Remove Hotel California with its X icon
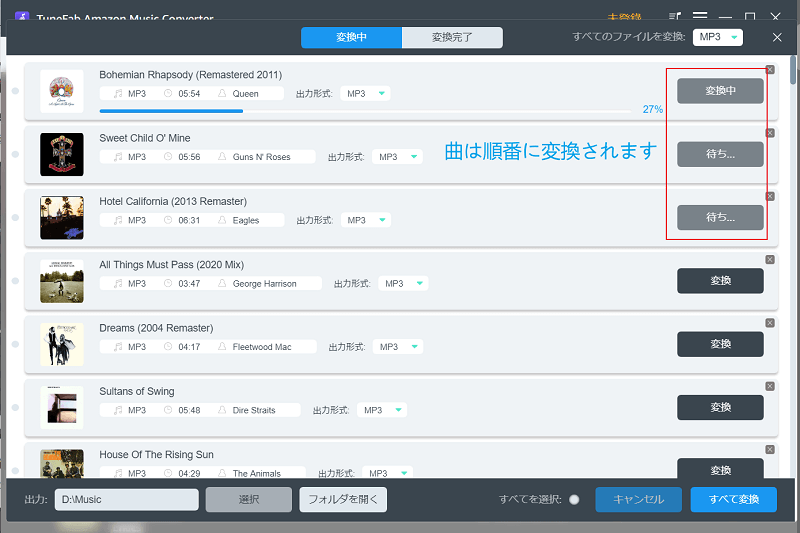This screenshot has height=533, width=800. [770, 196]
